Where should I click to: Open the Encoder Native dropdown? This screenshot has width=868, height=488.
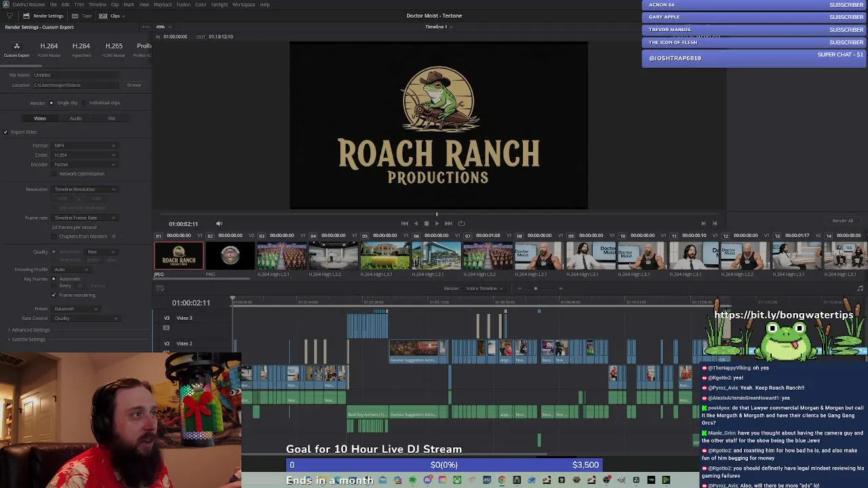coord(85,165)
